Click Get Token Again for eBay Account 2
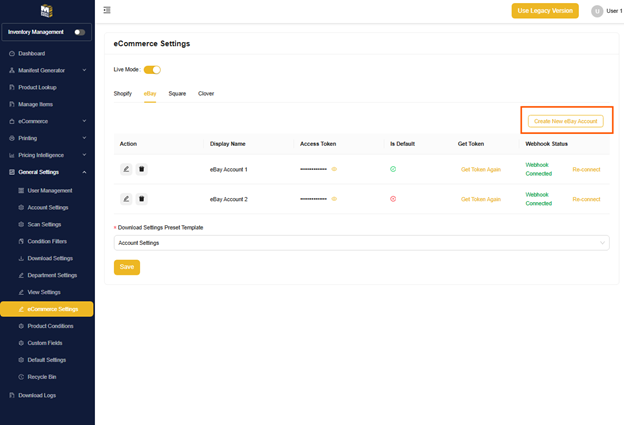This screenshot has width=624, height=425. coord(481,199)
